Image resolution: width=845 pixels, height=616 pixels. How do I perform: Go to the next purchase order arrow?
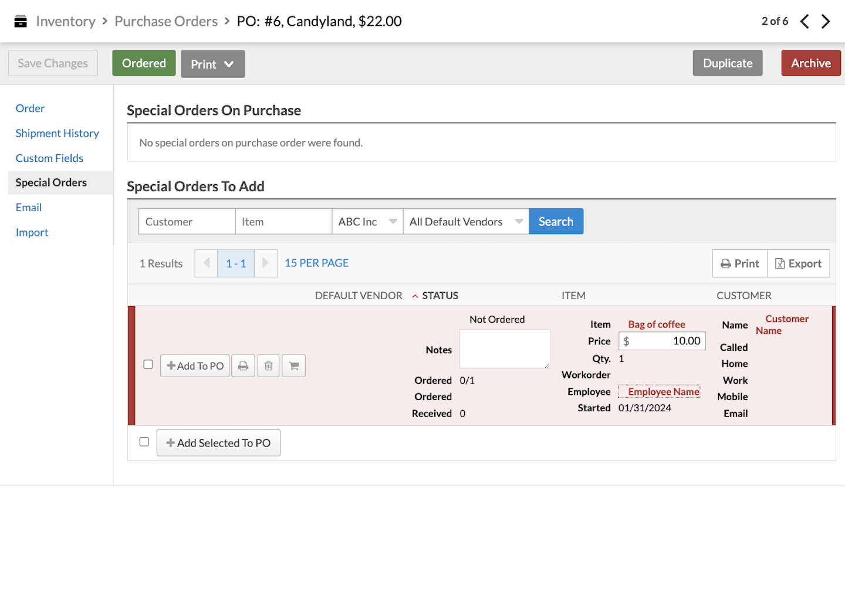(x=826, y=22)
